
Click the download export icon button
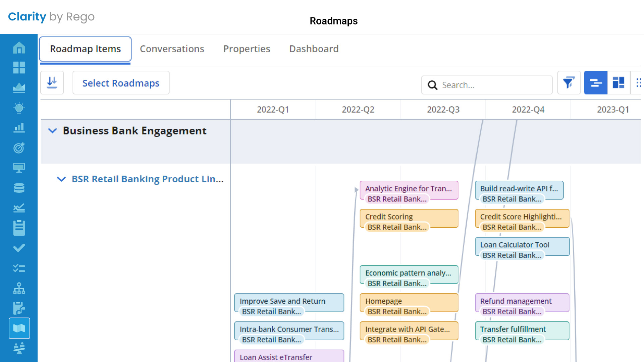pos(52,83)
